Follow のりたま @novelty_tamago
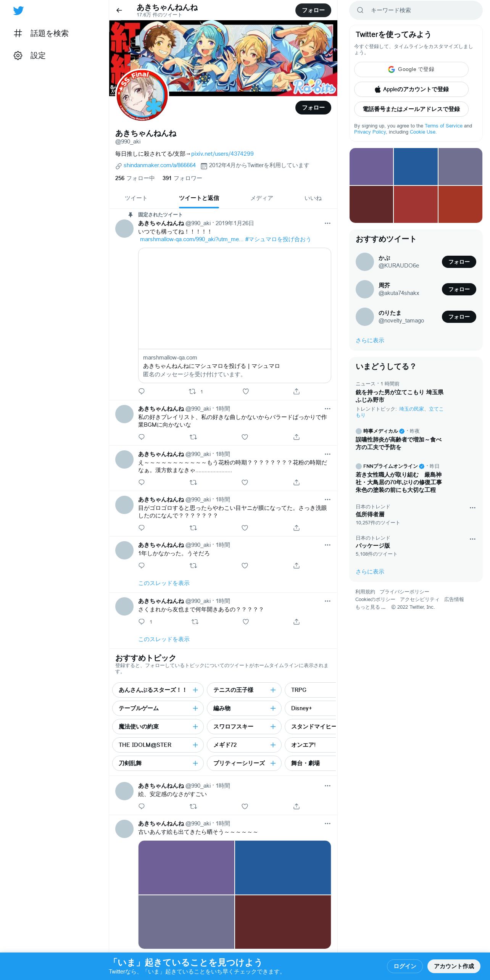This screenshot has width=490, height=980. click(x=459, y=317)
